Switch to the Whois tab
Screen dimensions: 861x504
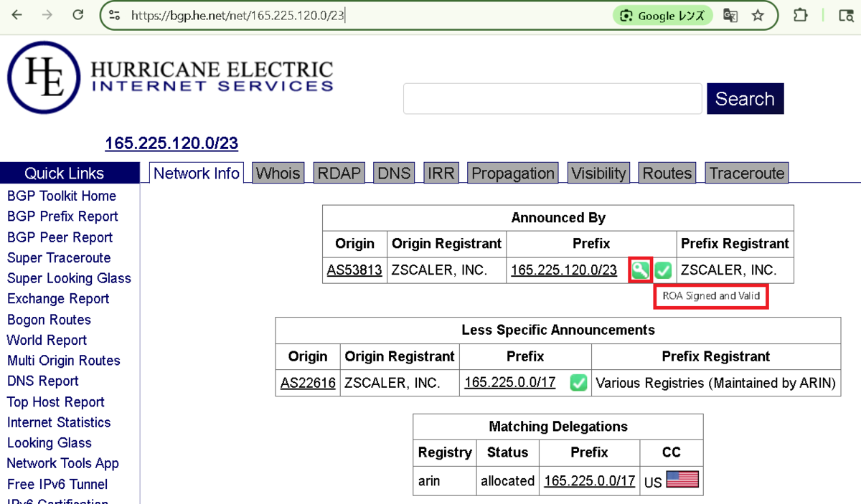point(278,173)
